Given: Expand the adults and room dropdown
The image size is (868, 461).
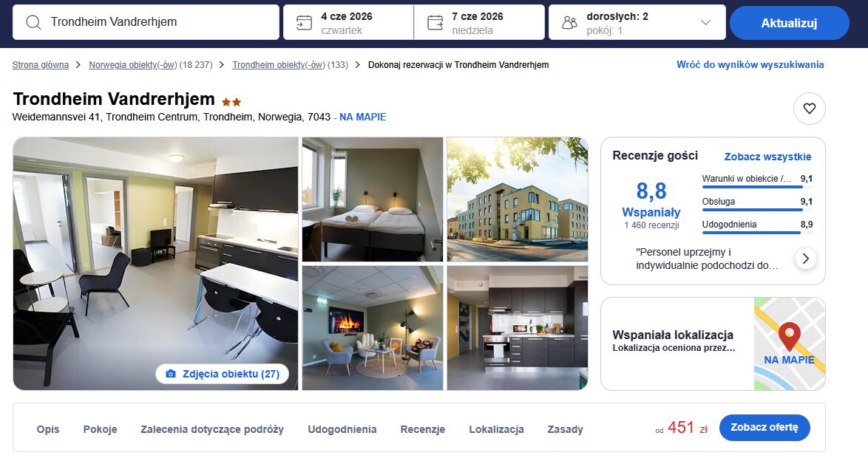Looking at the screenshot, I should click(705, 23).
